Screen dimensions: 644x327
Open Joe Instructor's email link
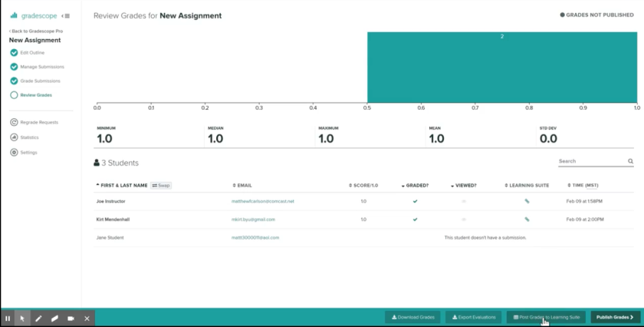click(x=263, y=201)
